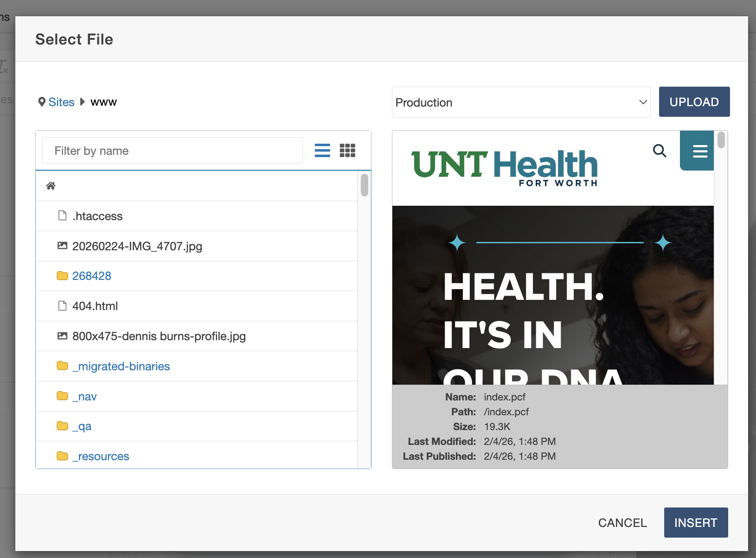Click the Sites location pin icon
Screen dimensions: 756x558
pyautogui.click(x=42, y=102)
